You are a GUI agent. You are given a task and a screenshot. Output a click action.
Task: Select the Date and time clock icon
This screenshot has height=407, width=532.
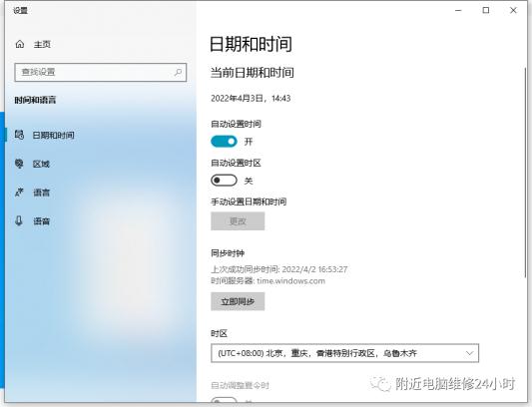19,135
